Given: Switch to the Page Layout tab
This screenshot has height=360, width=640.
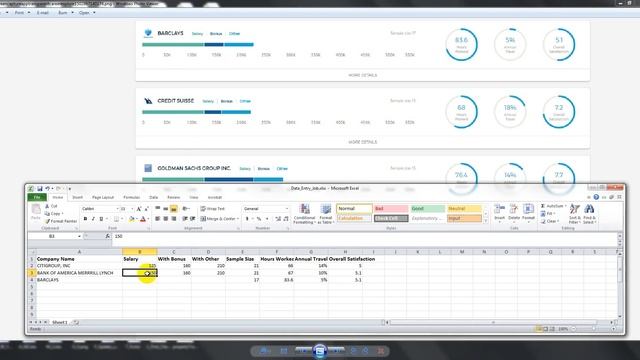Looking at the screenshot, I should point(103,197).
